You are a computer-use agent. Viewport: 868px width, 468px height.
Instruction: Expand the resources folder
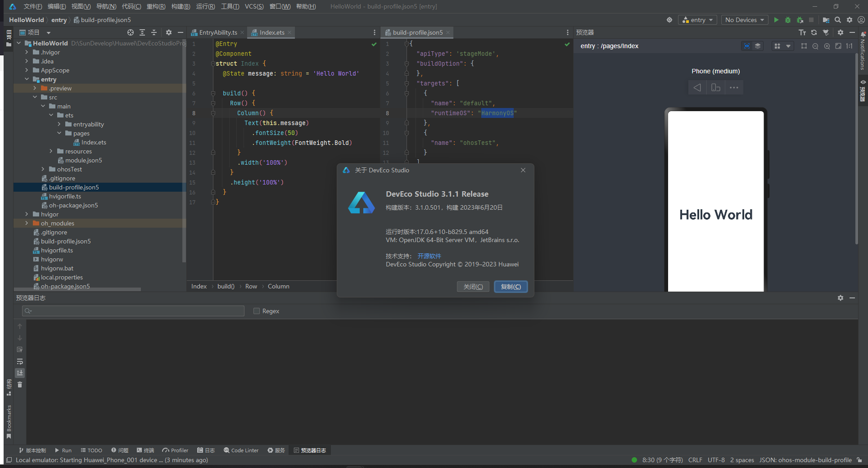coord(51,151)
